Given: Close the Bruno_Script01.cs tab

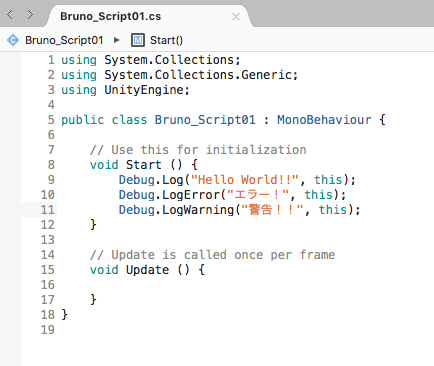Looking at the screenshot, I should (236, 16).
